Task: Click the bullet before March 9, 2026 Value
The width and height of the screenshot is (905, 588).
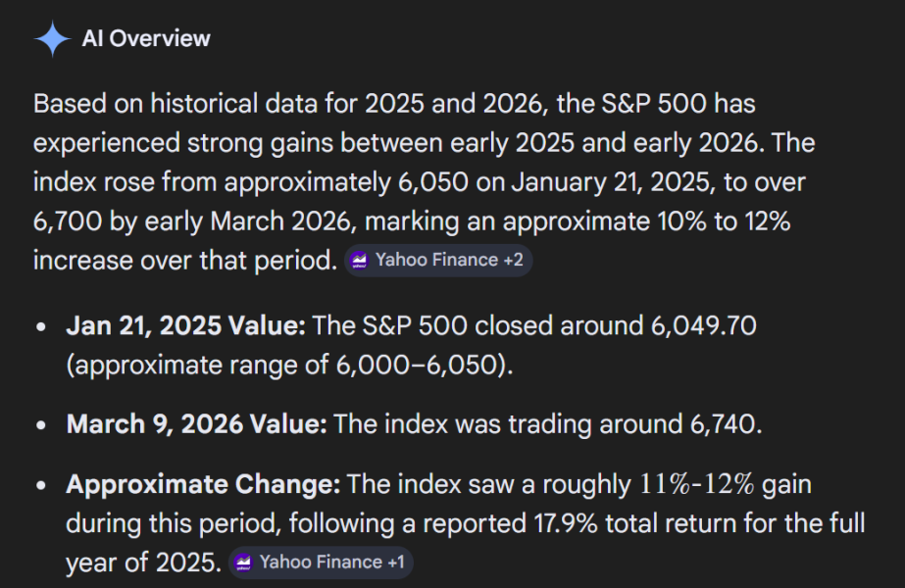Action: 41,425
